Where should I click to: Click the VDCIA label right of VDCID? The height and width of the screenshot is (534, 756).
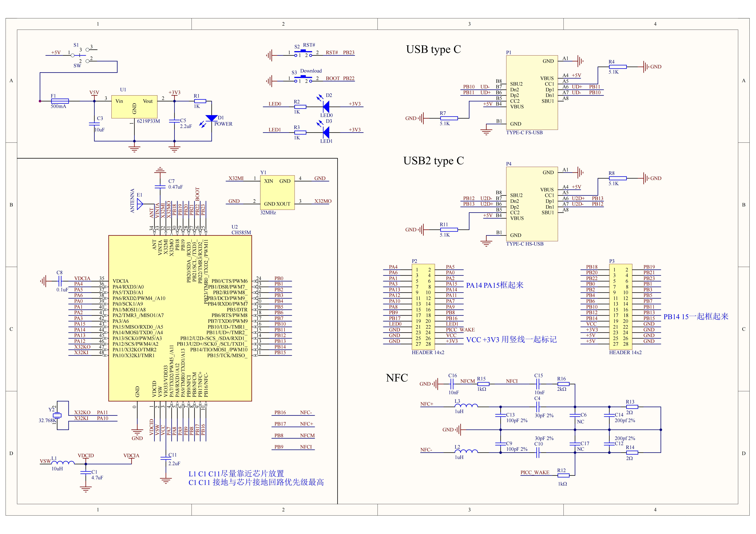pos(131,456)
